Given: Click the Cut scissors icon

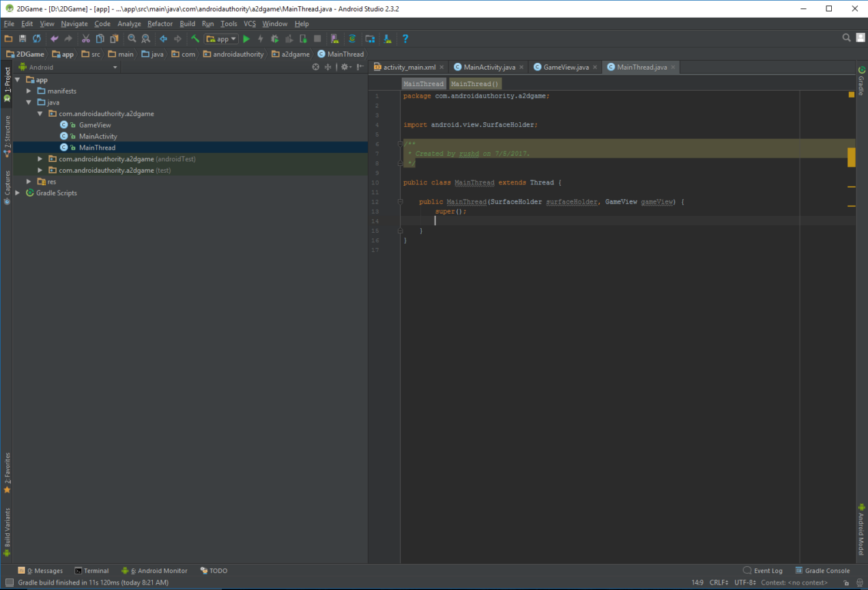Looking at the screenshot, I should (x=85, y=39).
